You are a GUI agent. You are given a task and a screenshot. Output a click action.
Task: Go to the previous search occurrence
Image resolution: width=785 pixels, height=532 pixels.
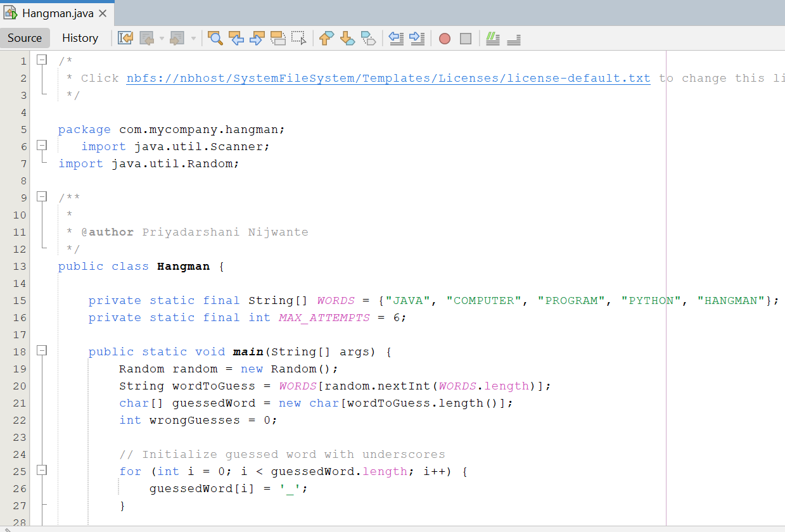[x=236, y=38]
